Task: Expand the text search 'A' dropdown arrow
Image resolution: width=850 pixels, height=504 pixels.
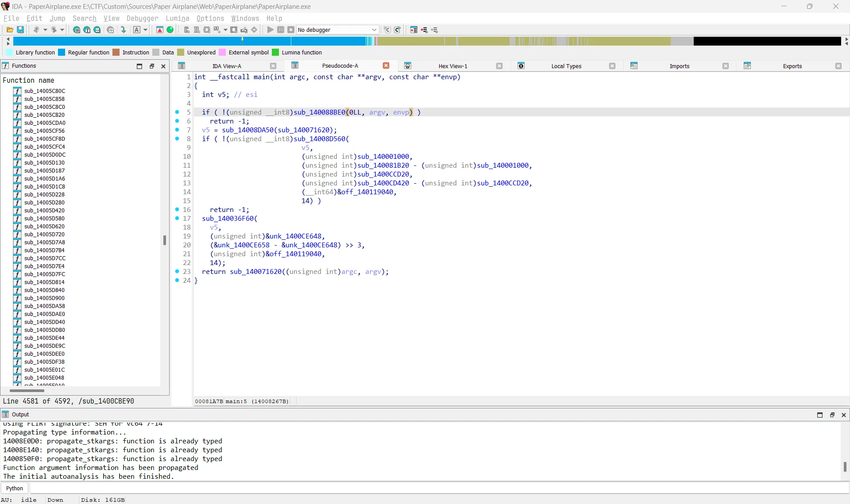Action: [146, 30]
